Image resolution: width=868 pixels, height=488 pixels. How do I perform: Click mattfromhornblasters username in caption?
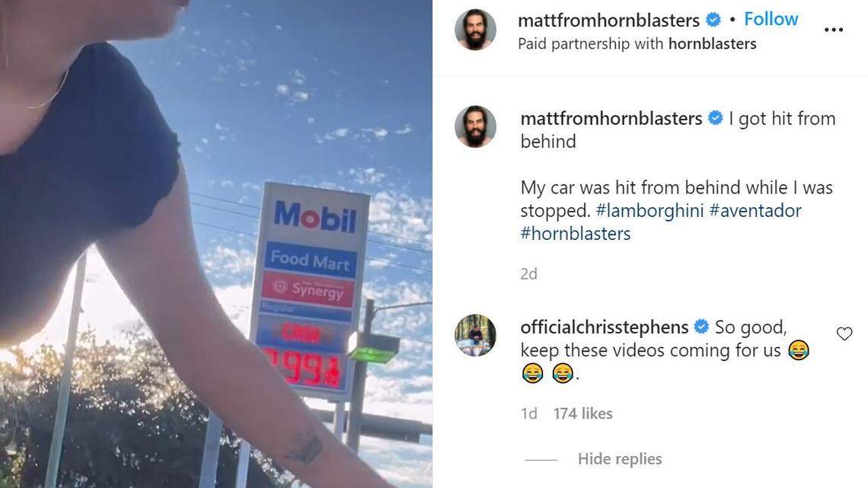point(611,119)
